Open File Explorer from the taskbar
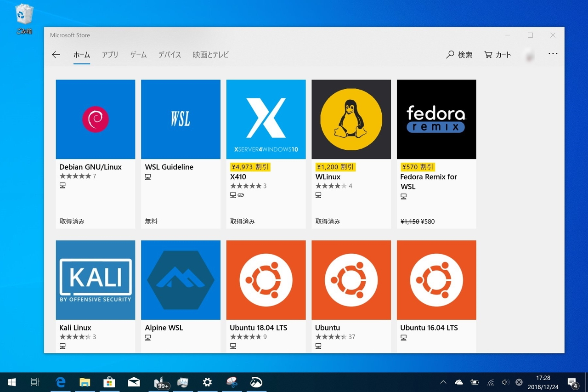 pyautogui.click(x=85, y=382)
